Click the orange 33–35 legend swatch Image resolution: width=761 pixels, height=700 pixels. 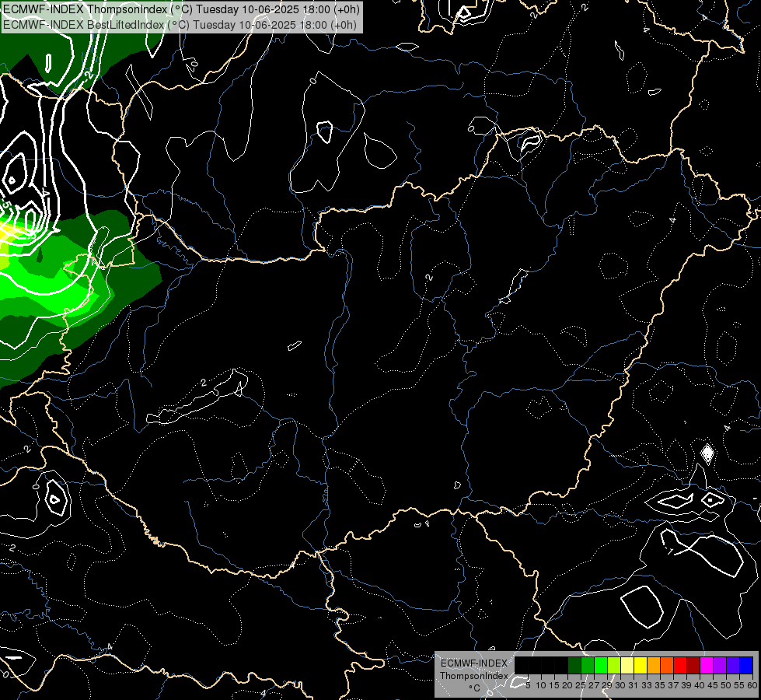(654, 665)
